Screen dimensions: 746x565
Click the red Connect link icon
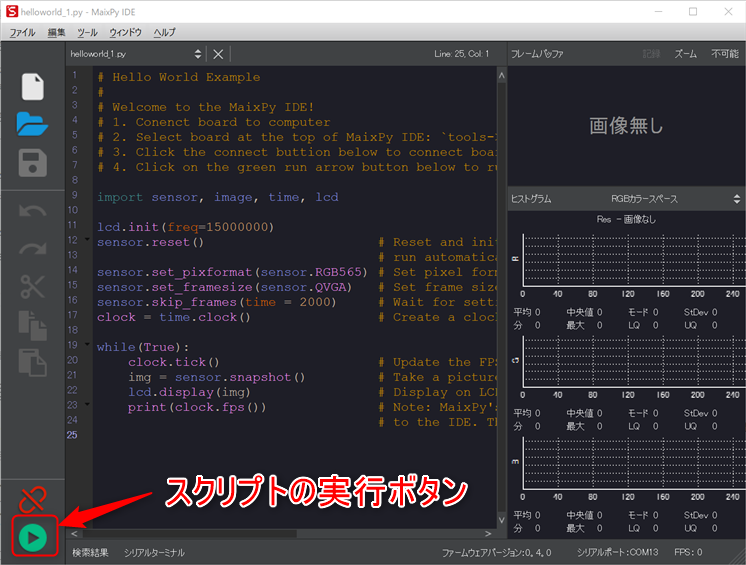point(32,499)
